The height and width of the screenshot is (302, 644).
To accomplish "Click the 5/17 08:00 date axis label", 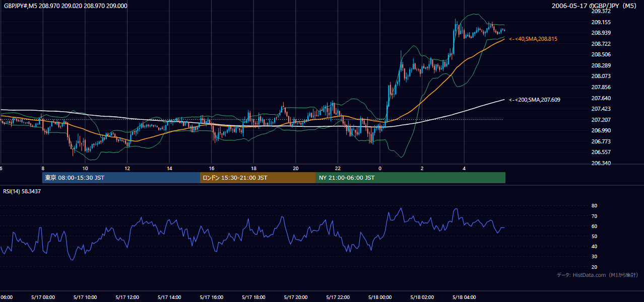I will pos(43,297).
